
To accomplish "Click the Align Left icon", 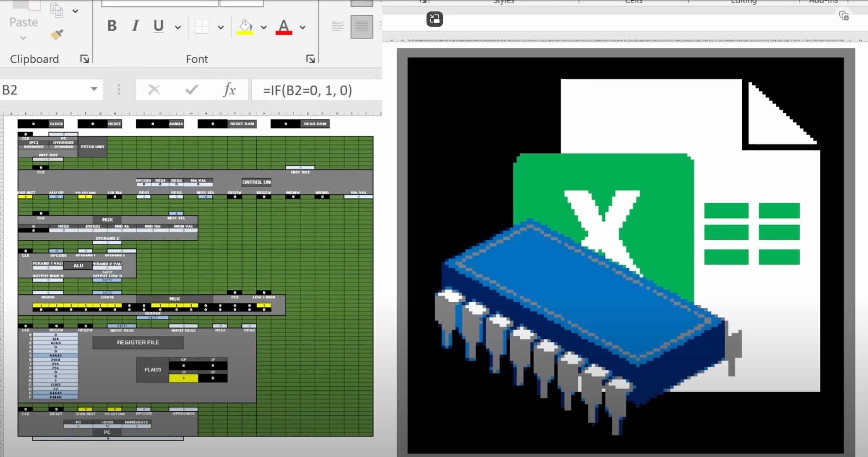I will point(338,26).
